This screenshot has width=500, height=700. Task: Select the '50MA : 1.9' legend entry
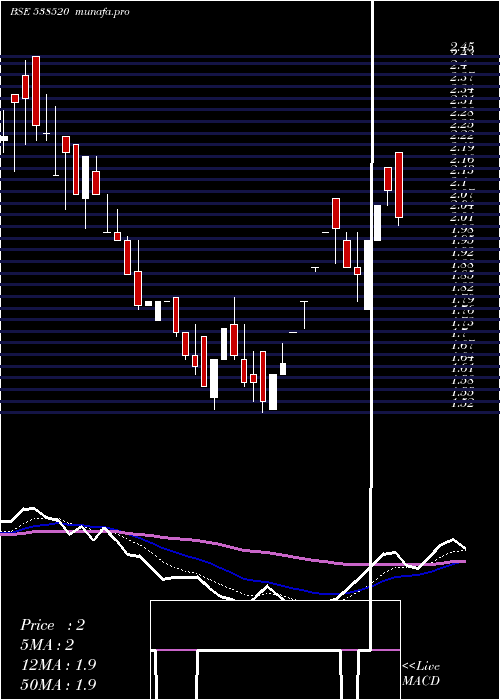coord(58,684)
